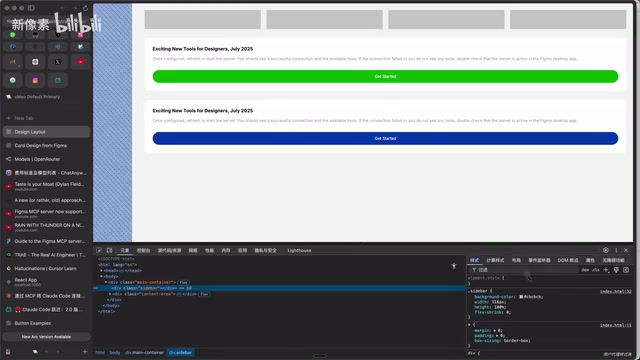The height and width of the screenshot is (360, 640).
Task: Expand the head element node
Action: (x=101, y=270)
